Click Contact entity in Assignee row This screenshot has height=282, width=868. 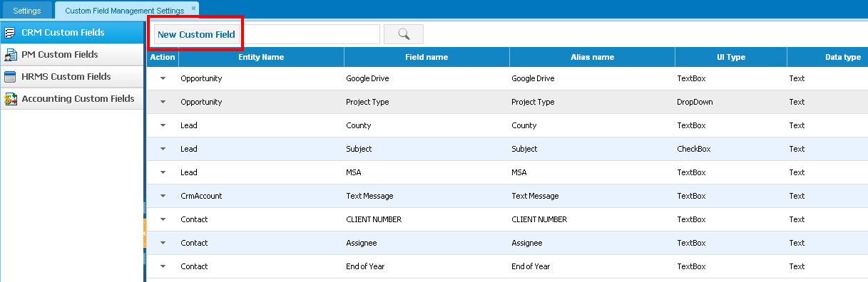[261, 243]
